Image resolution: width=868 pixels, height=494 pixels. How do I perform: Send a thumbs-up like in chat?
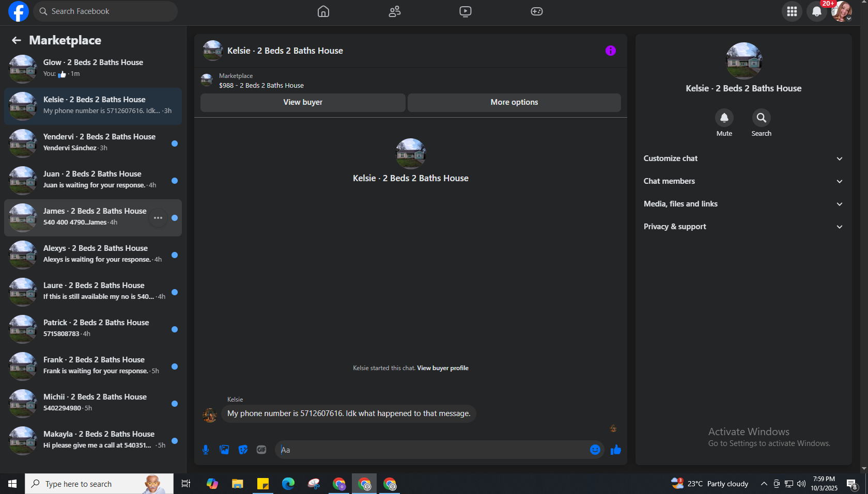[615, 450]
